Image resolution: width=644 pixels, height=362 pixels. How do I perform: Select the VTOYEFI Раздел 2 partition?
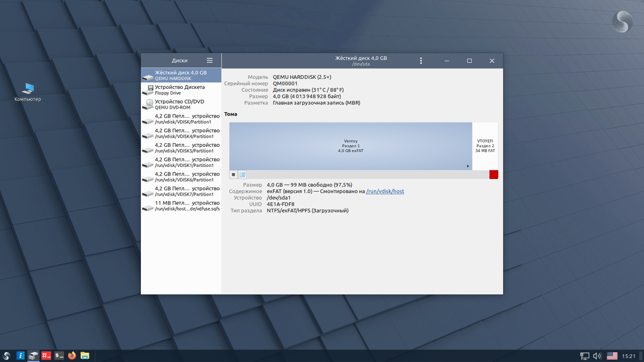(x=485, y=146)
